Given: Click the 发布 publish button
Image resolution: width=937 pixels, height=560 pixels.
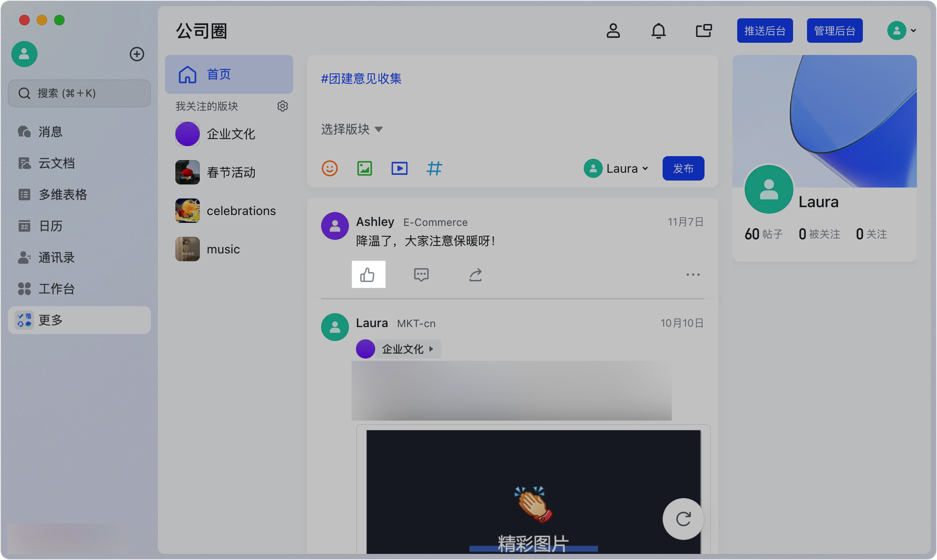Looking at the screenshot, I should pos(683,168).
